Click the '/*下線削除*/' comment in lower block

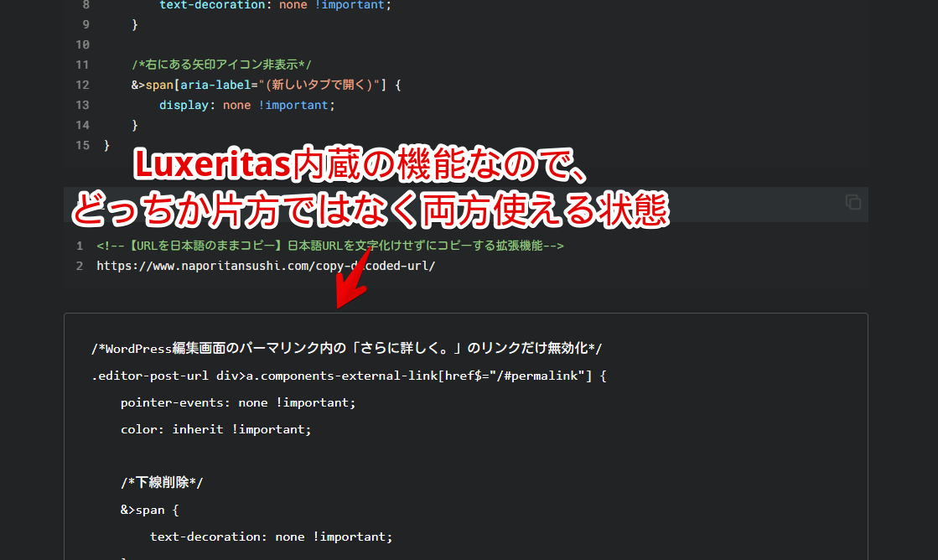point(162,482)
